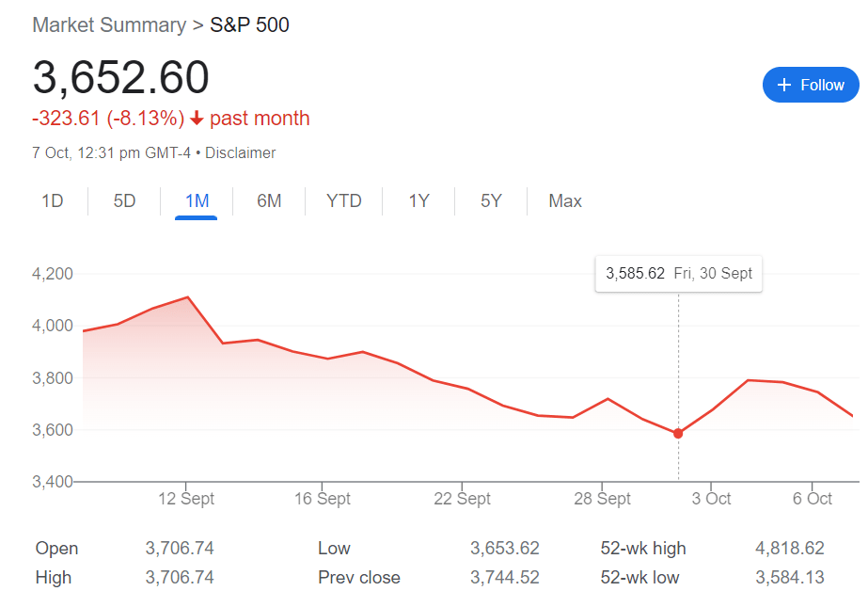Click the S&P 500 title text
This screenshot has height=607, width=868.
coord(249,25)
